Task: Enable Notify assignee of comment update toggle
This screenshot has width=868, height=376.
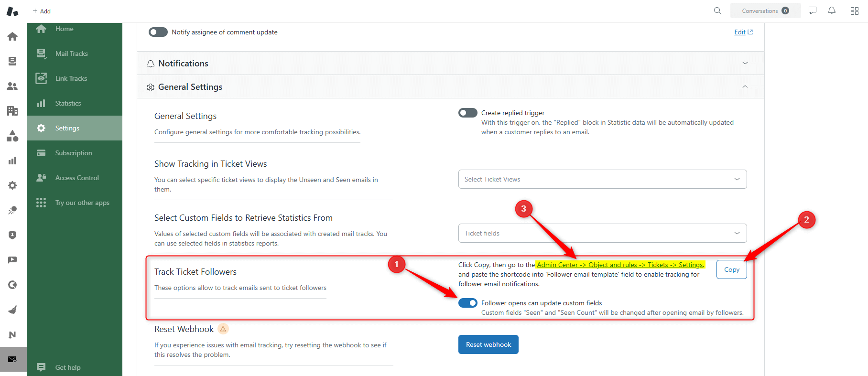Action: 158,32
